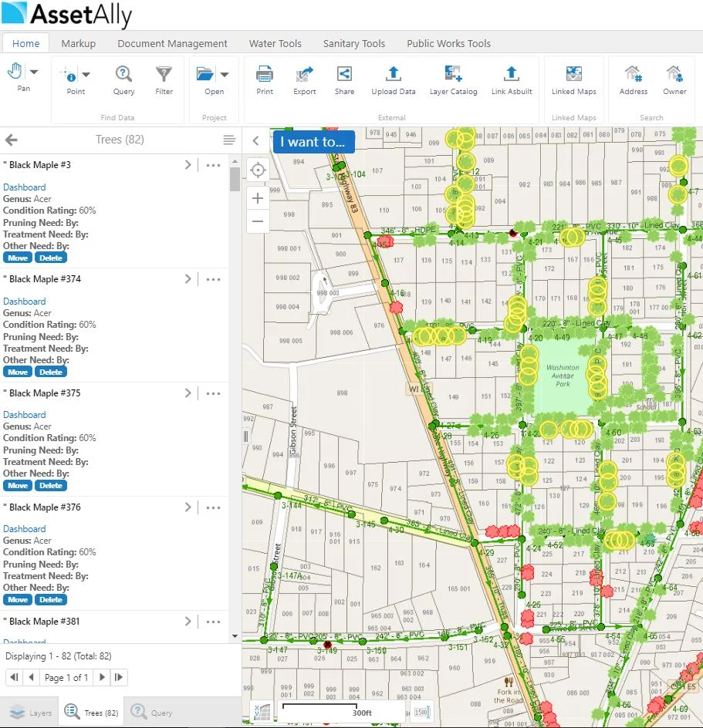This screenshot has height=728, width=703.
Task: Go to next results page
Action: pyautogui.click(x=102, y=677)
